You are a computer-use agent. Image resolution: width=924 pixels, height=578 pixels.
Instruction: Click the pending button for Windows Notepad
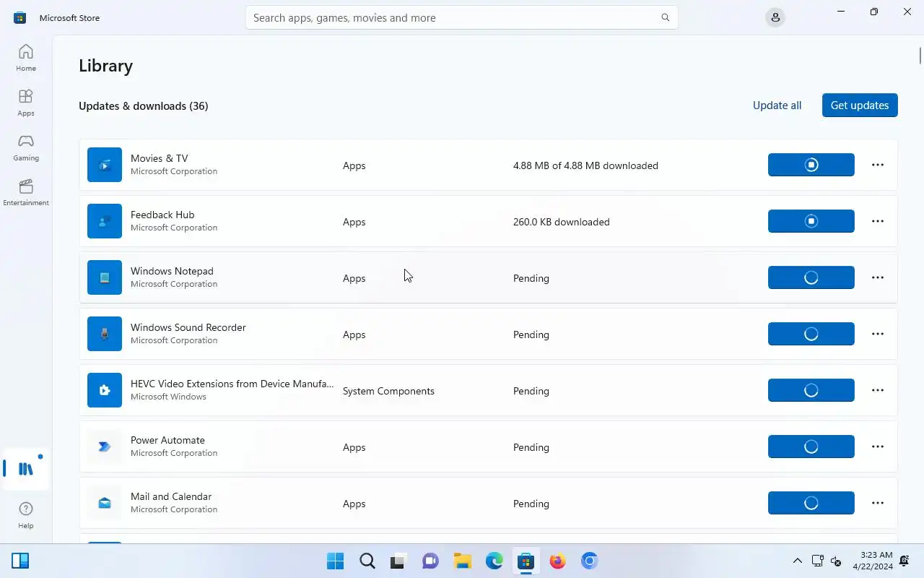click(811, 277)
